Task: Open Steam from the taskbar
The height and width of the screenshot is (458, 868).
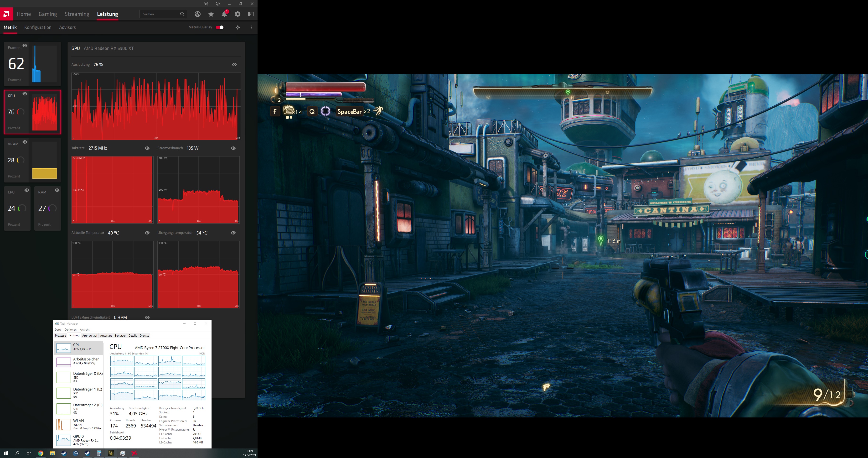Action: [x=64, y=453]
